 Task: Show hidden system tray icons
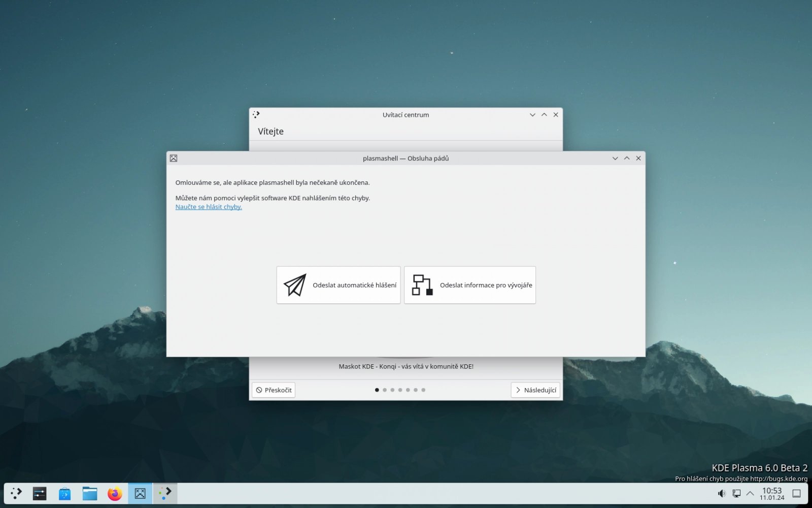point(750,493)
